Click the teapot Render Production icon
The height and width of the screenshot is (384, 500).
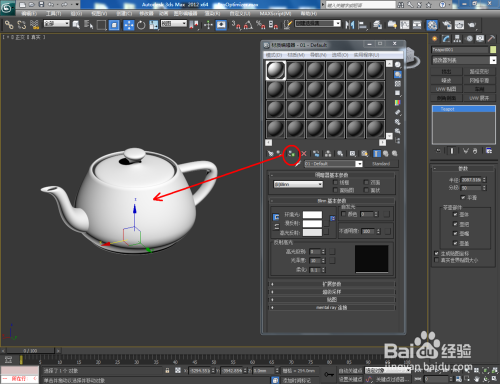click(x=471, y=25)
